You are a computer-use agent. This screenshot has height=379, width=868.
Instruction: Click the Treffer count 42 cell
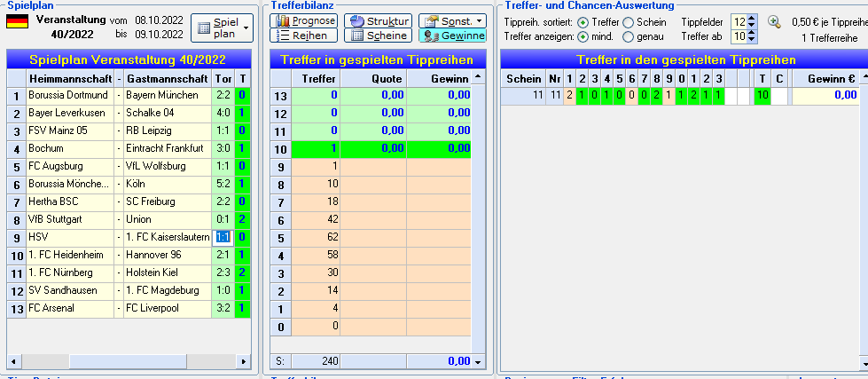(316, 219)
